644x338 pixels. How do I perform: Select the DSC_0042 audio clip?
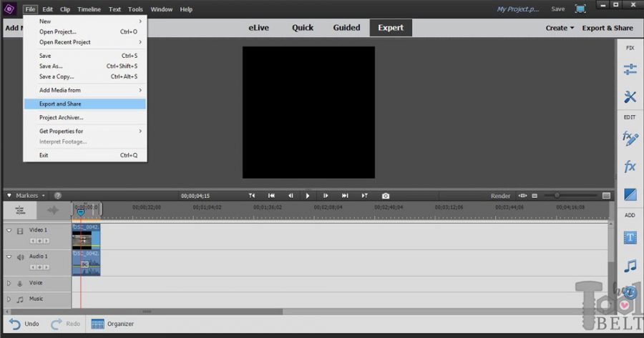click(x=86, y=263)
